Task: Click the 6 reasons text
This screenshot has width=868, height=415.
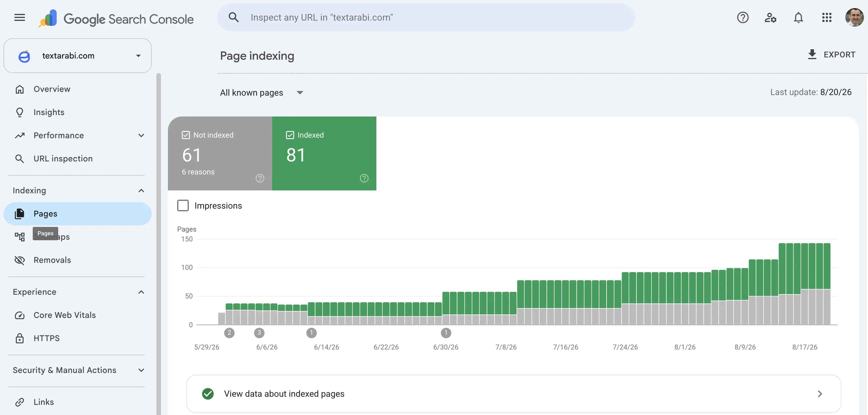Action: tap(198, 172)
